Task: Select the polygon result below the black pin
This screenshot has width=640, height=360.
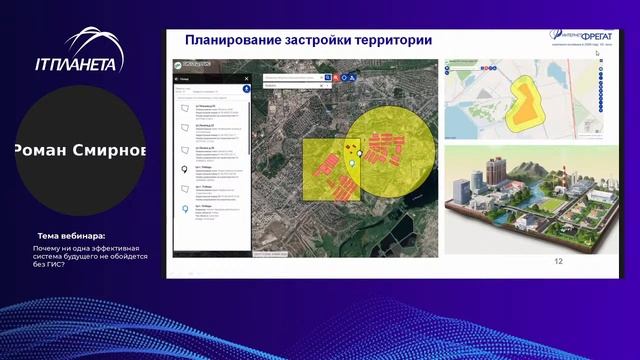Action: tap(212, 193)
